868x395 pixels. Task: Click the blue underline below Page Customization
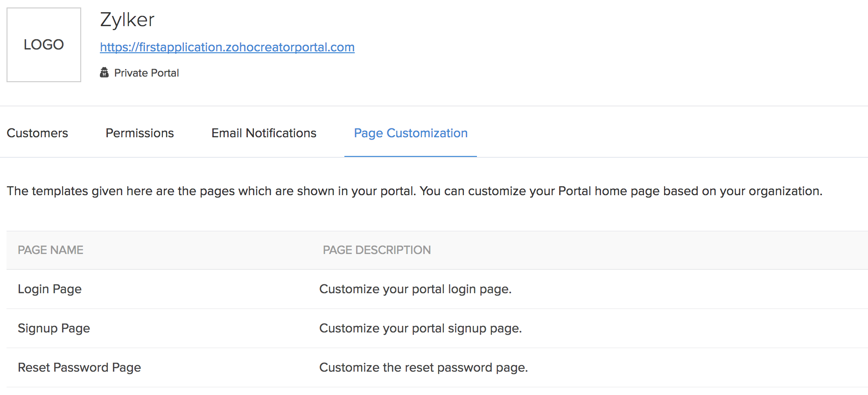click(x=410, y=156)
